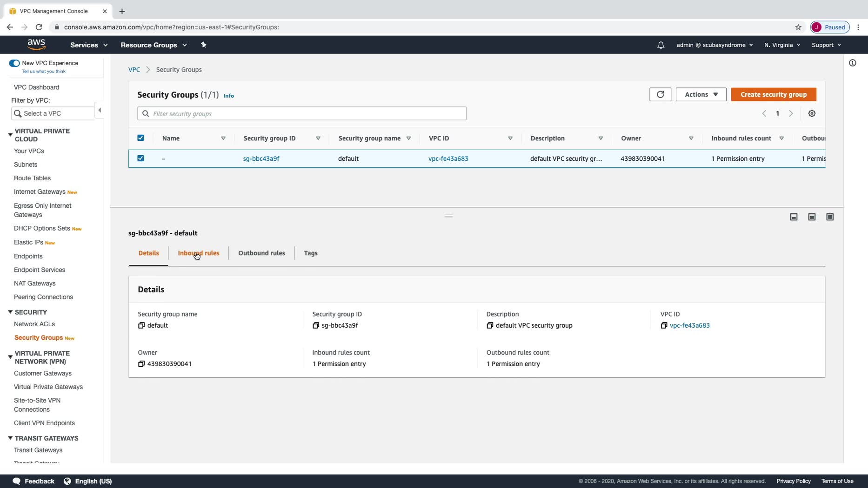Open vpc-fe43a683 link in the table row

pyautogui.click(x=448, y=158)
